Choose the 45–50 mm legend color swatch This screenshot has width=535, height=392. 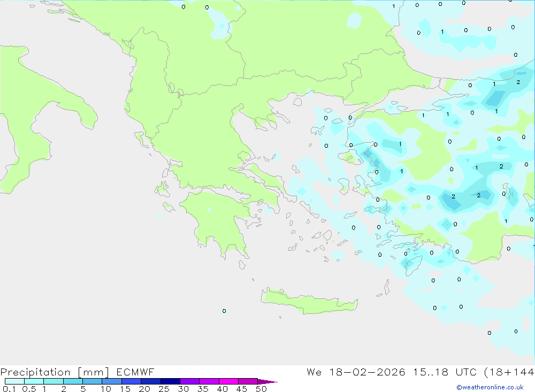click(248, 381)
